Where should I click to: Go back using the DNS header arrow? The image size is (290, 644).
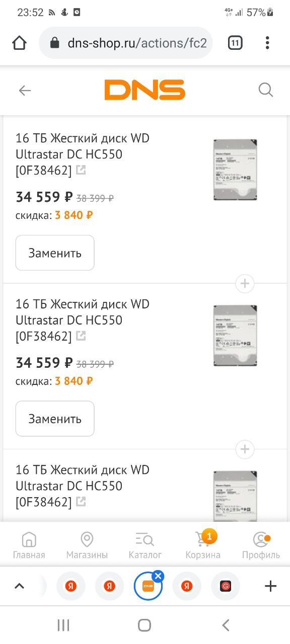coord(25,91)
